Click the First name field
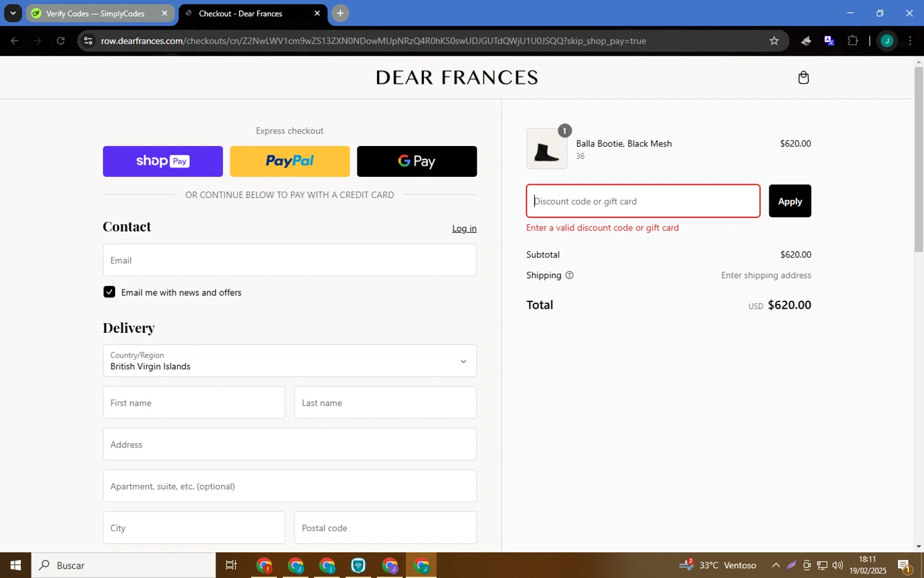Image resolution: width=924 pixels, height=578 pixels. (194, 402)
